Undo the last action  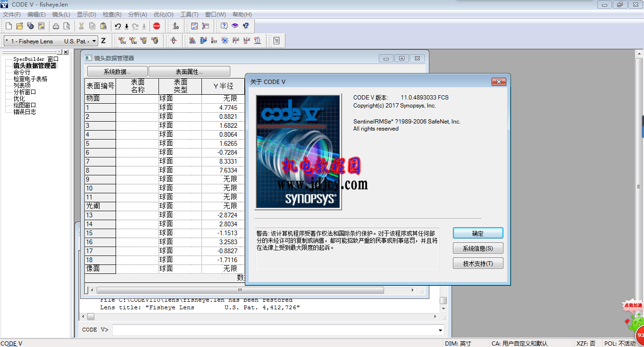pyautogui.click(x=118, y=26)
